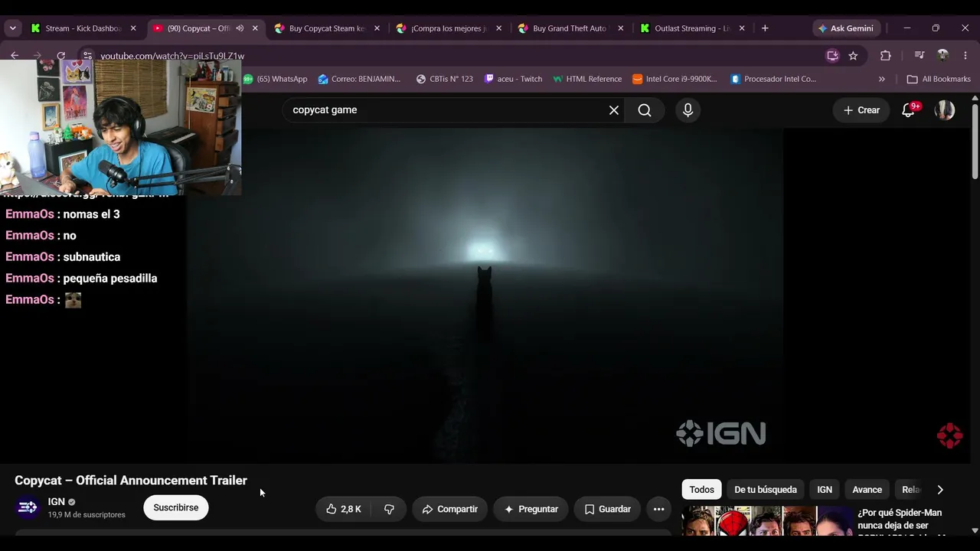Open the Chrome profile avatar
The image size is (980, 551).
[942, 55]
